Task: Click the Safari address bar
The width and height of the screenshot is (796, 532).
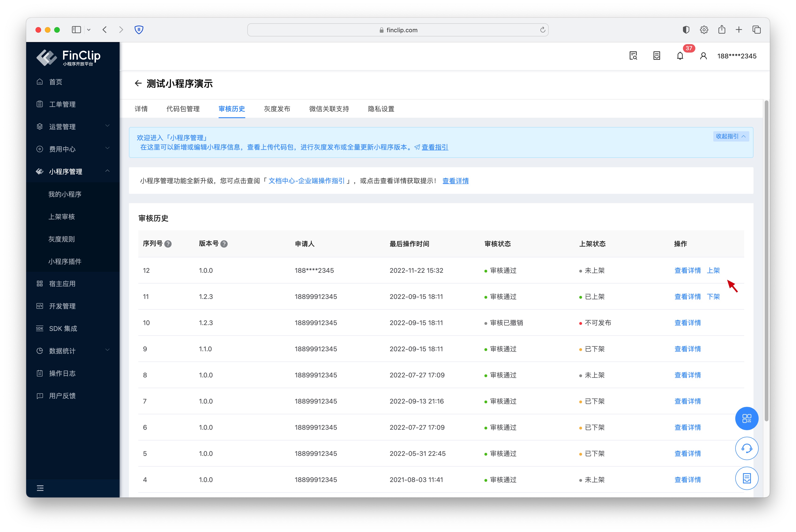Action: [x=398, y=30]
